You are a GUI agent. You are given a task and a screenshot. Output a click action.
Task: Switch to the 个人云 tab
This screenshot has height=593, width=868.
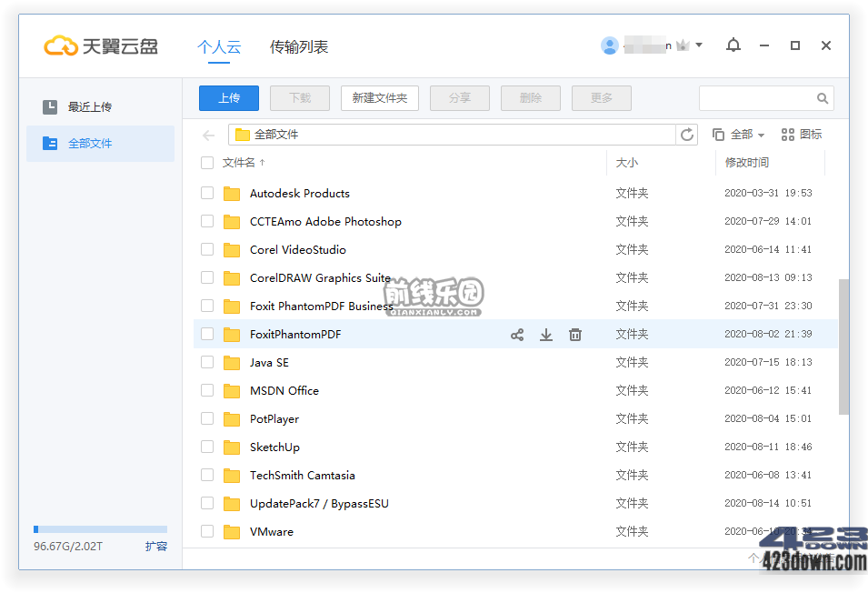click(219, 47)
